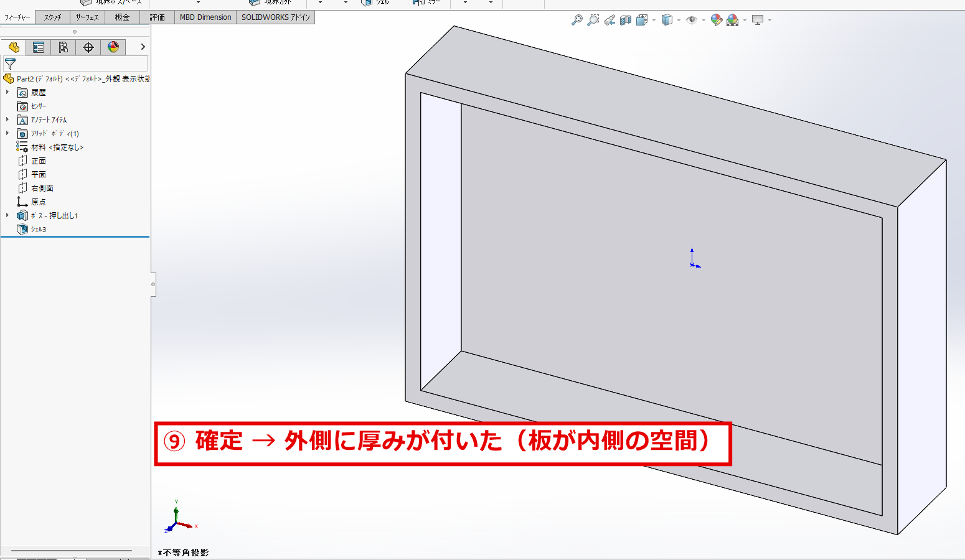Open the View Orientation dropdown arrow
965x560 pixels.
click(x=654, y=21)
